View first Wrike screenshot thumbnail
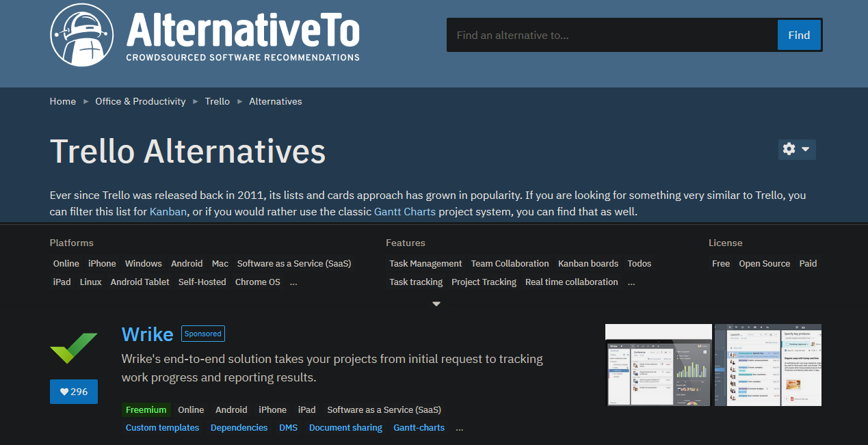Viewport: 868px width, 445px height. pos(659,365)
